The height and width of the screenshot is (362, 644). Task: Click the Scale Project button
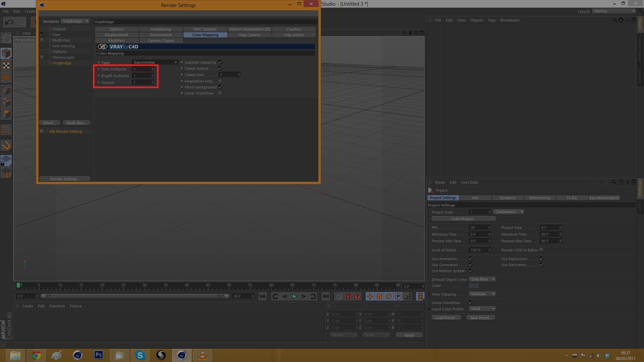463,219
